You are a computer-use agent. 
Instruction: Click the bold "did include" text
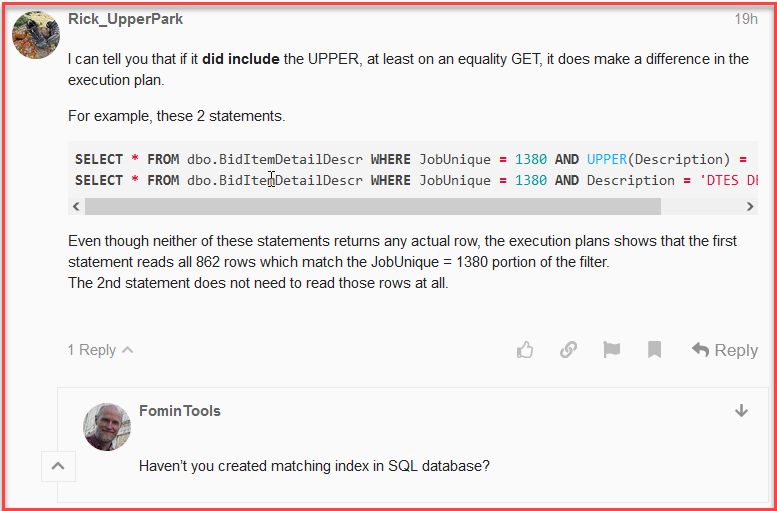point(240,59)
